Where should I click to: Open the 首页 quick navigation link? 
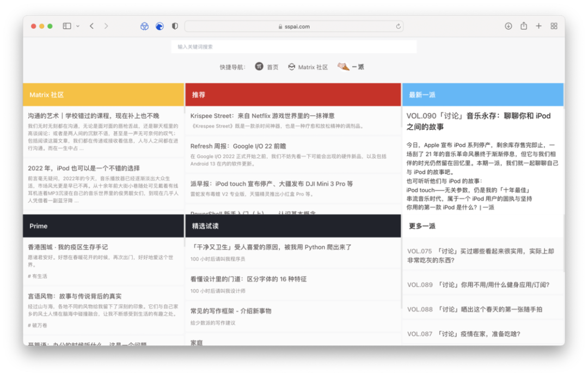coord(273,67)
